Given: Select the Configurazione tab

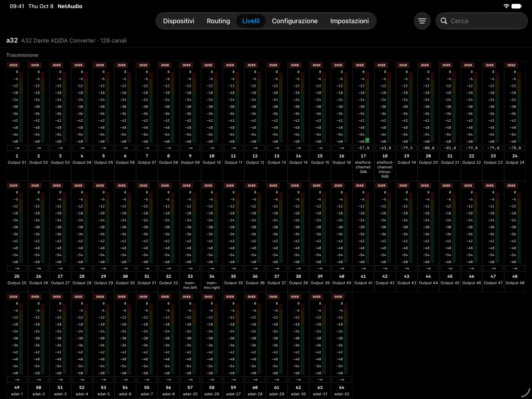Looking at the screenshot, I should coord(295,21).
